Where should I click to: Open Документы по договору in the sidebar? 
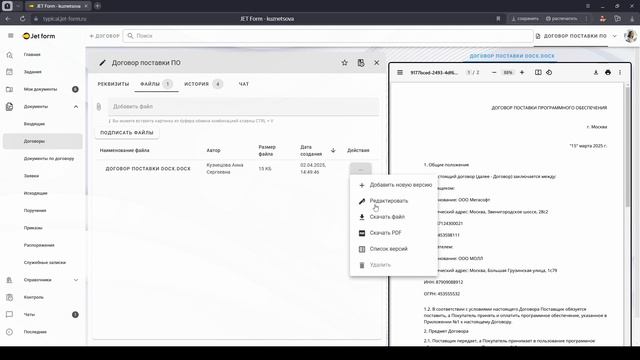tap(49, 158)
